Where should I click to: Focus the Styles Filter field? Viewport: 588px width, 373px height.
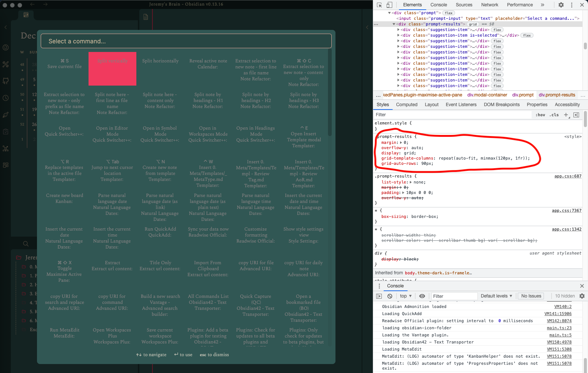(x=453, y=115)
